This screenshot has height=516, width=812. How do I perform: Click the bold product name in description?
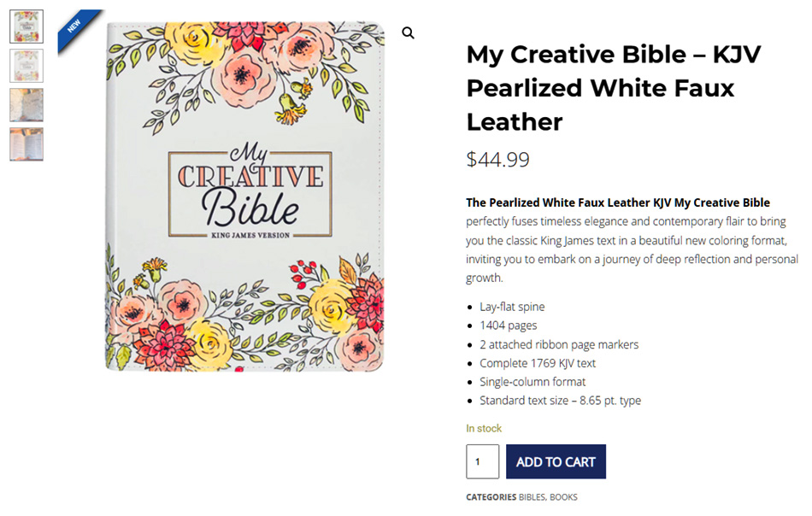point(618,202)
